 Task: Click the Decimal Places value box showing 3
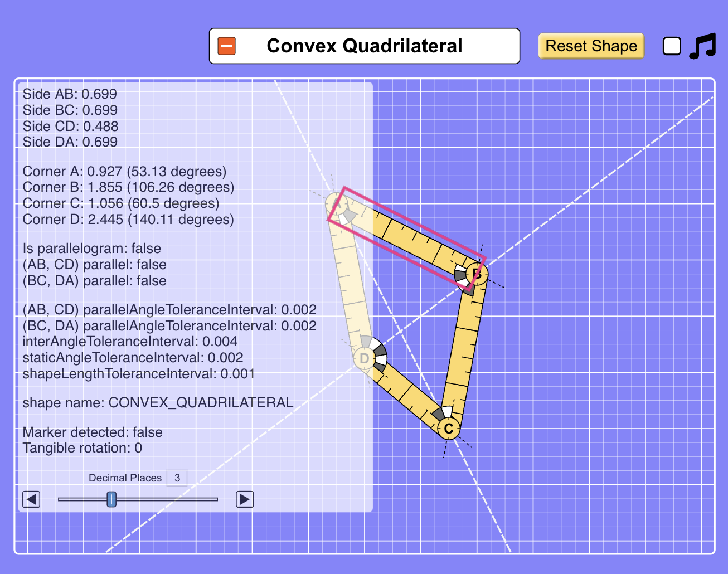tap(177, 478)
